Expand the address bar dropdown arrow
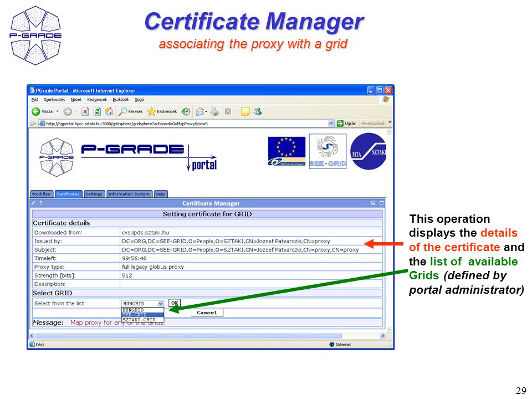532x399 pixels. [x=331, y=124]
